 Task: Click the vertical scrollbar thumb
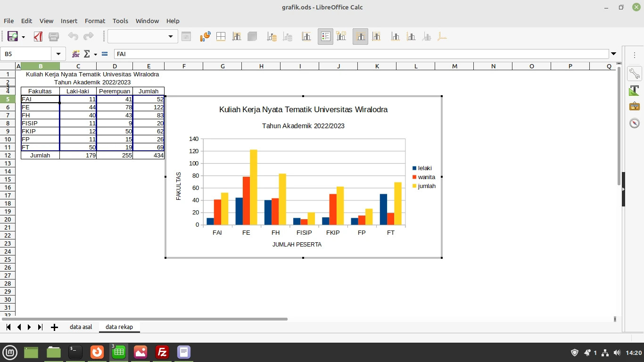[619, 126]
